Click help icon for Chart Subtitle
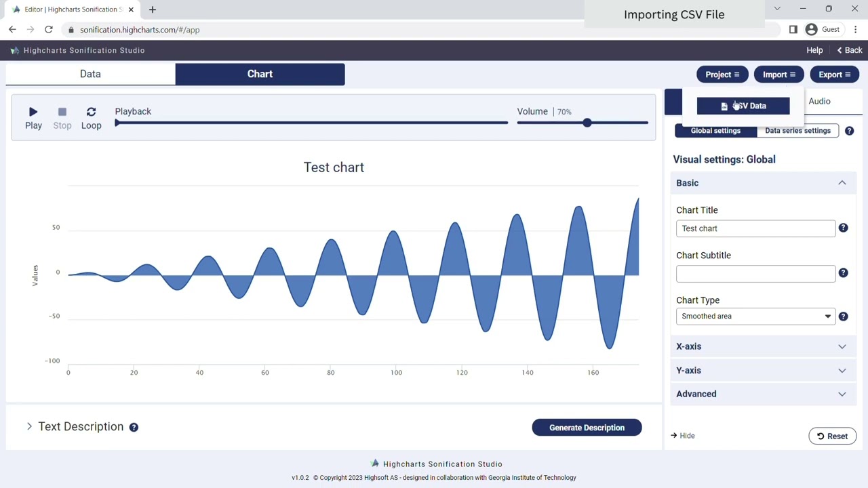The width and height of the screenshot is (868, 488). pos(843,272)
